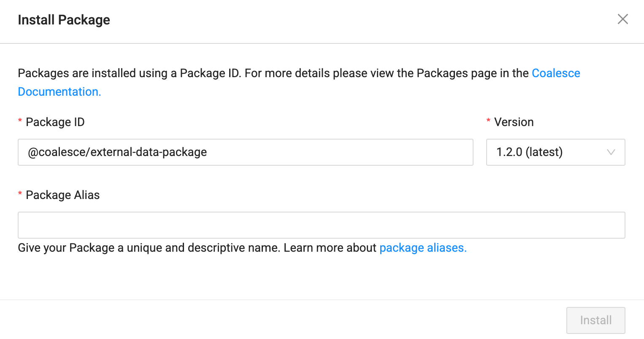Click the Documentation. link on second line

(x=60, y=92)
